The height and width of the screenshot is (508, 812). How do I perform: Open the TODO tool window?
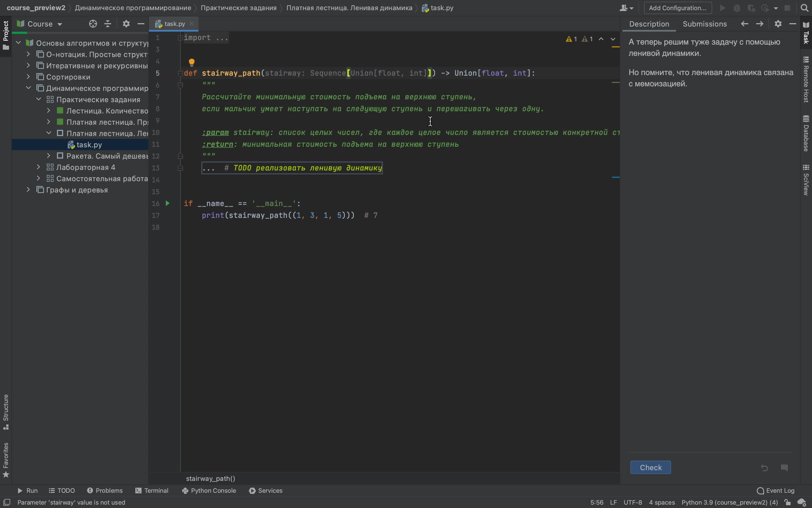62,491
